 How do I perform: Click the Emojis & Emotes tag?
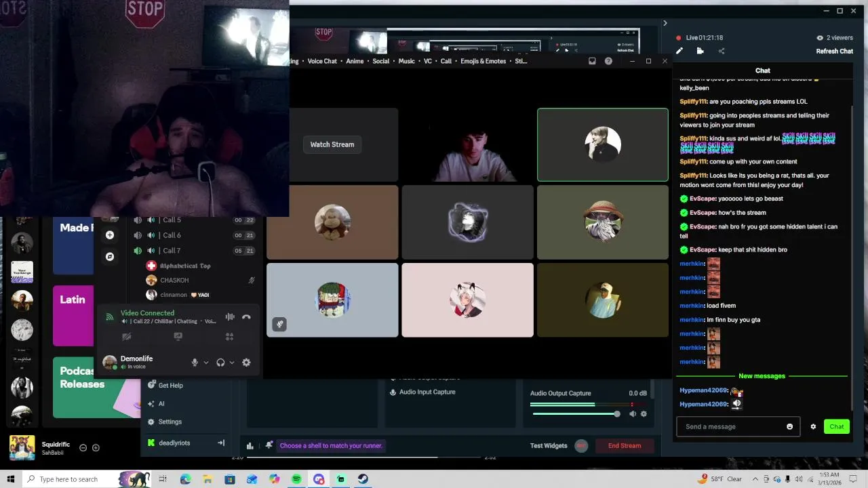click(x=484, y=61)
